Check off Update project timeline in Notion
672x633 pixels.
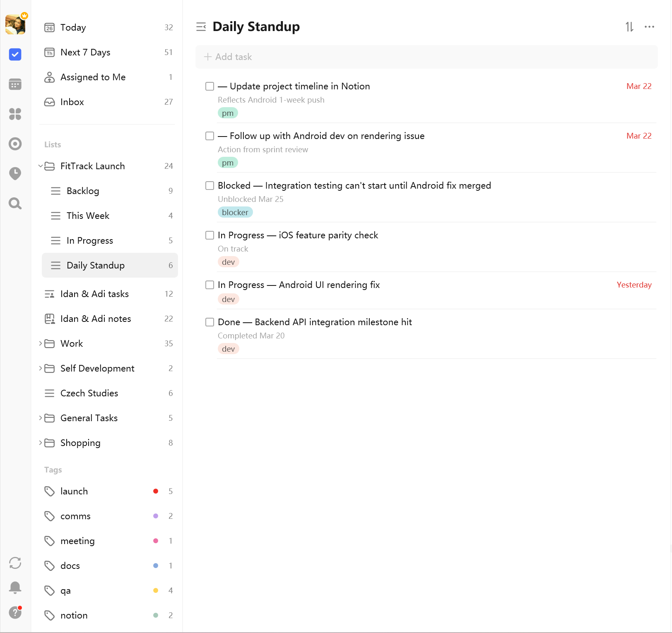click(x=210, y=86)
